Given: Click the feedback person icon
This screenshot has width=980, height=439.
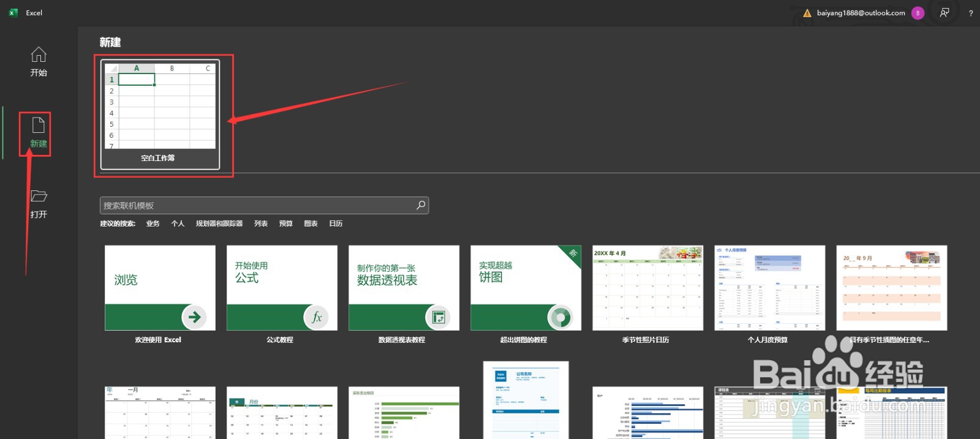Looking at the screenshot, I should pyautogui.click(x=944, y=13).
